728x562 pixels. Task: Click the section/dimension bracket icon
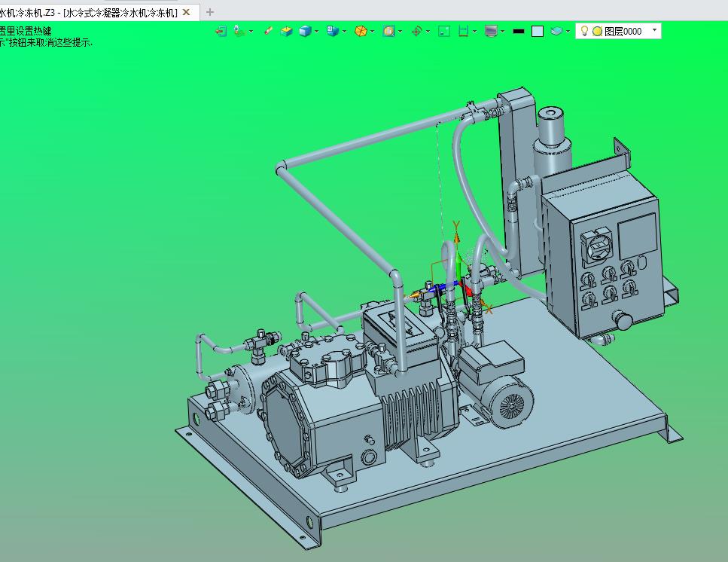[x=463, y=31]
